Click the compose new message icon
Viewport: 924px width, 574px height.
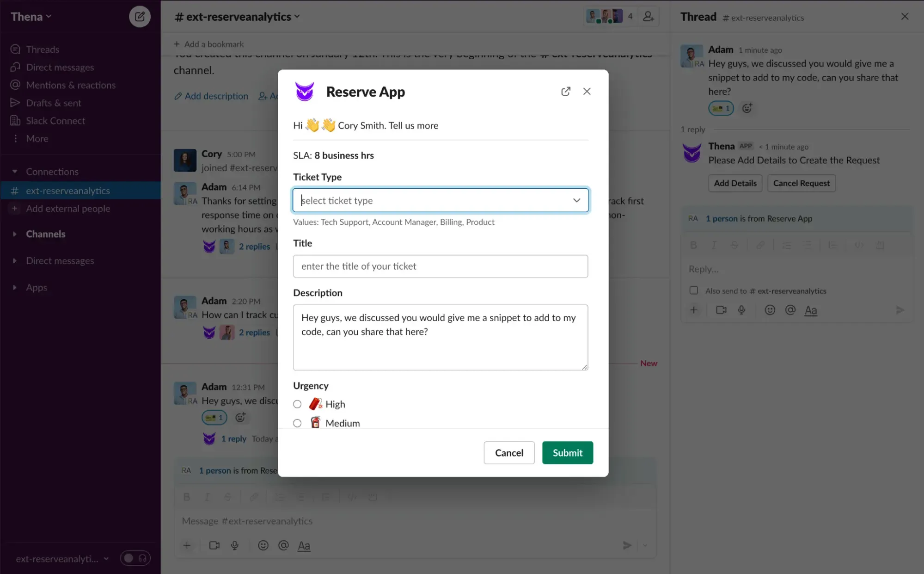click(140, 17)
